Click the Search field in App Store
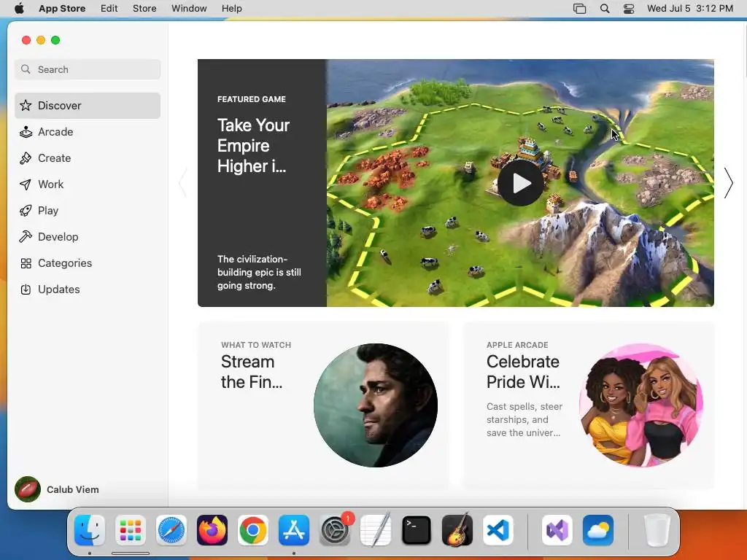This screenshot has width=747, height=560. 88,69
